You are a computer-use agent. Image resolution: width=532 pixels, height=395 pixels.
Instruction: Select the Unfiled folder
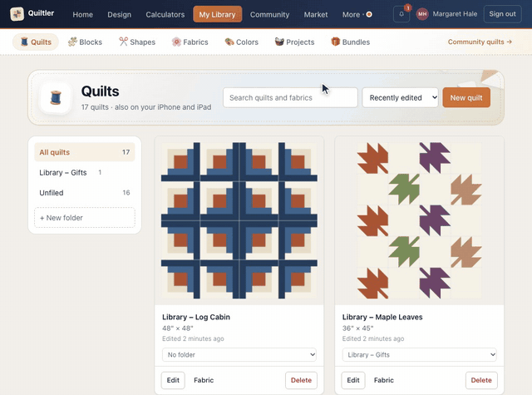(x=85, y=193)
